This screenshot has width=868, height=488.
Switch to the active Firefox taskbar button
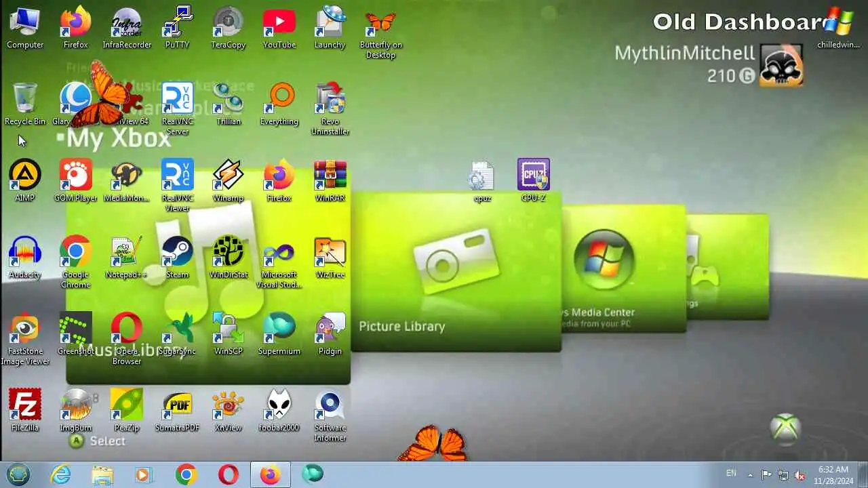271,475
